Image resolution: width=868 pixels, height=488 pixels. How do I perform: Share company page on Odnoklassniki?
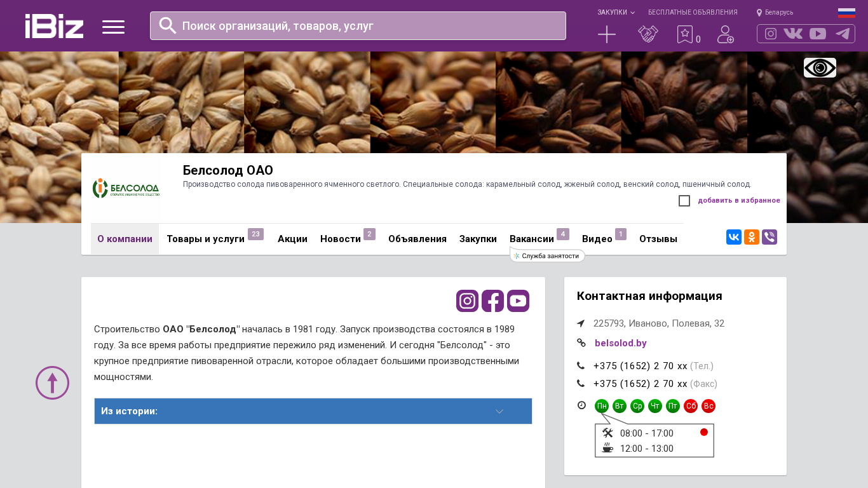coord(752,237)
